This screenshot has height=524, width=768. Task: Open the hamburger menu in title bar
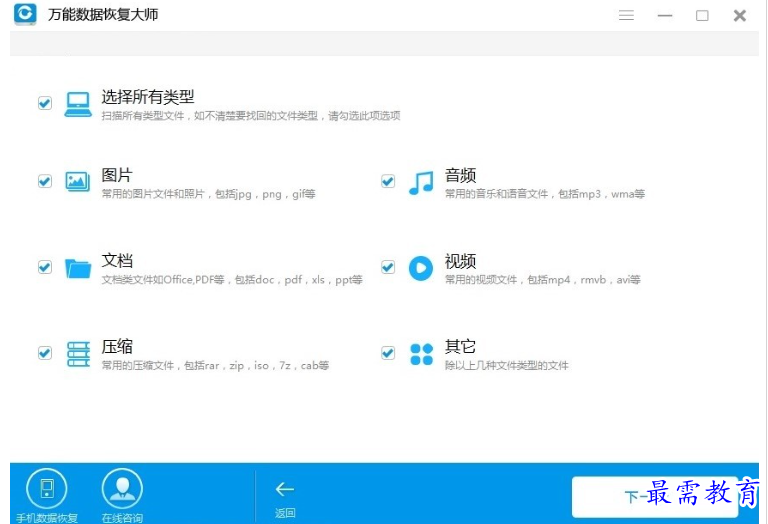(626, 16)
